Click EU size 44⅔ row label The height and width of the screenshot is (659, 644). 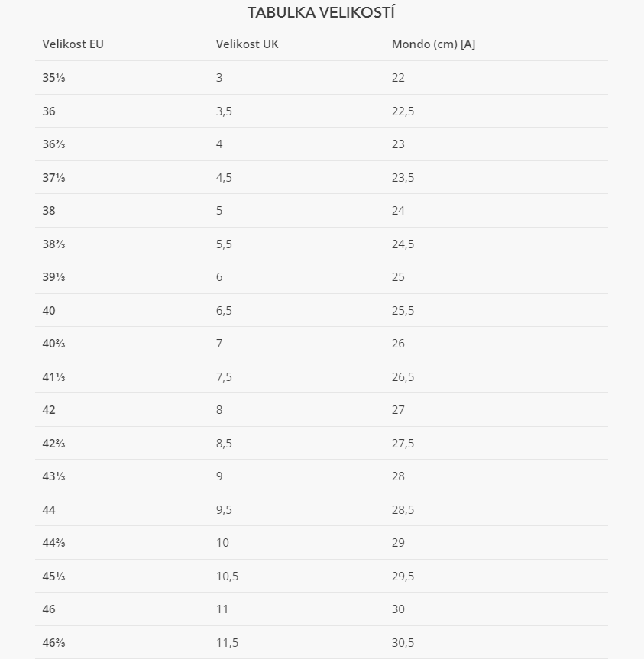click(x=53, y=543)
